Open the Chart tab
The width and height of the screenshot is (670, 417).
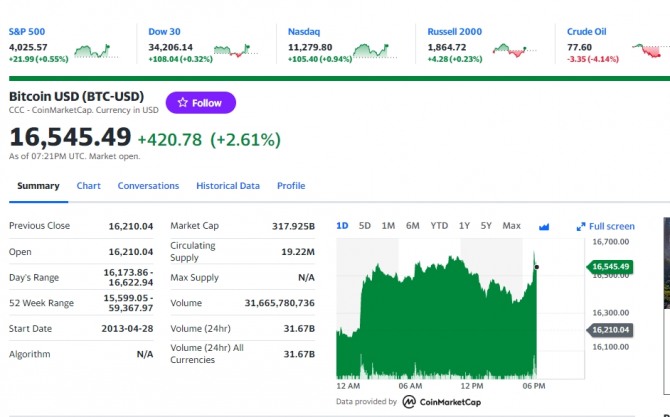pos(88,186)
